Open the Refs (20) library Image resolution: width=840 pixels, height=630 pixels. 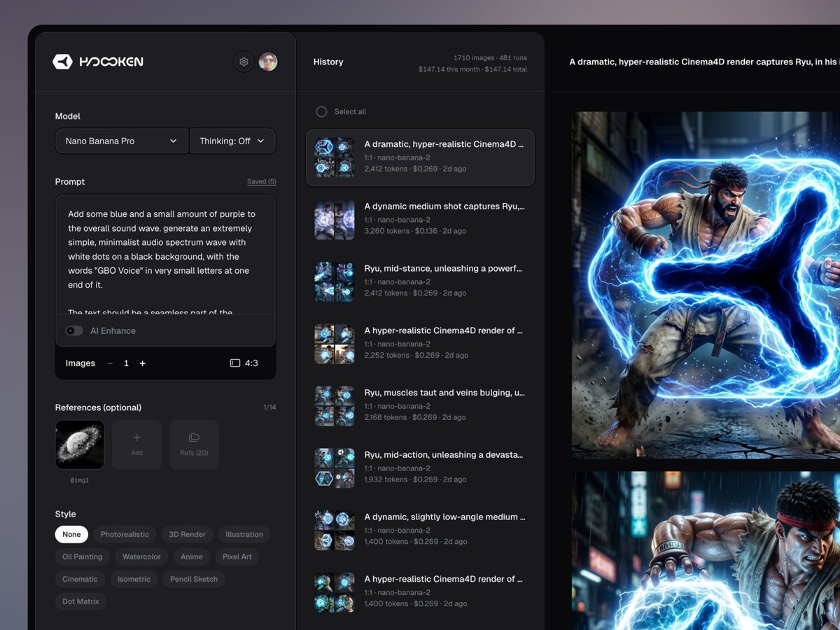point(194,444)
